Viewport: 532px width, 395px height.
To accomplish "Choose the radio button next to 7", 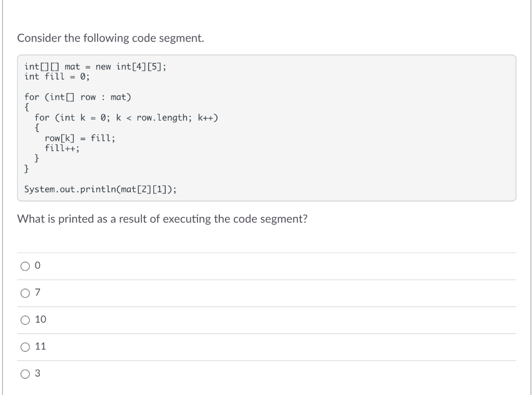I will click(25, 293).
